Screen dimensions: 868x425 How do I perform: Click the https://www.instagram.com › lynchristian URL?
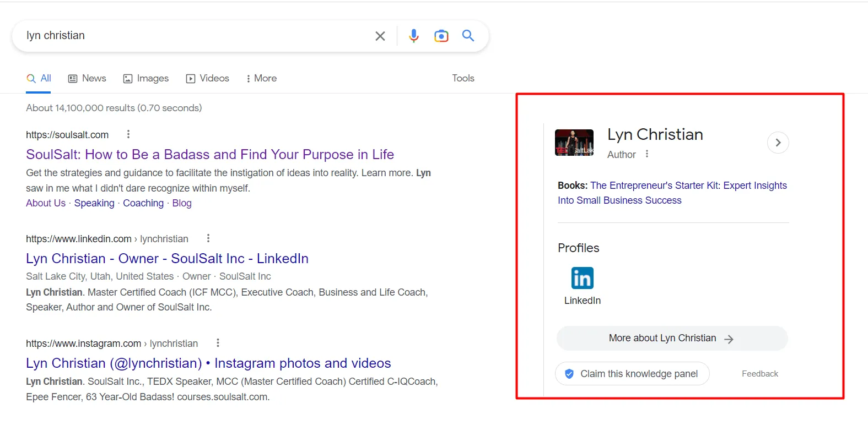(x=112, y=344)
